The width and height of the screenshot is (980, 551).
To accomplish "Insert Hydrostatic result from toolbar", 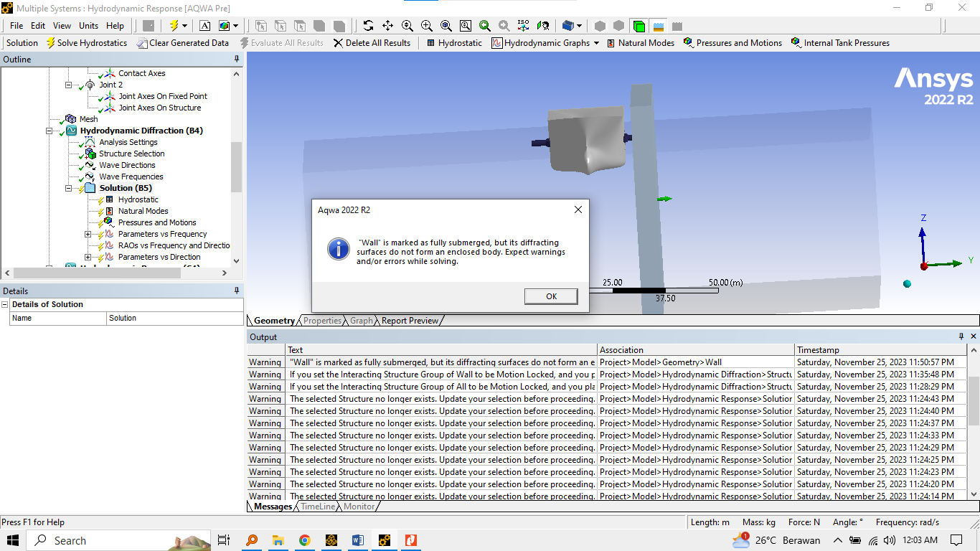I will [453, 43].
